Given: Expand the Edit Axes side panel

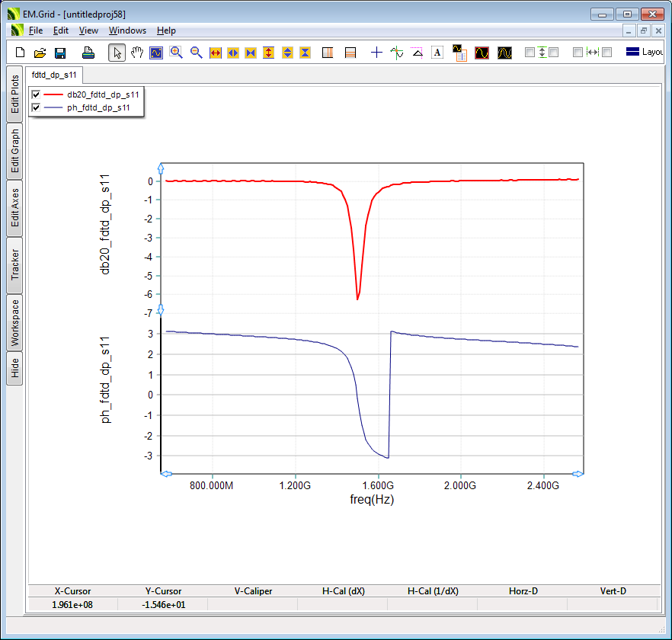Looking at the screenshot, I should click(14, 208).
